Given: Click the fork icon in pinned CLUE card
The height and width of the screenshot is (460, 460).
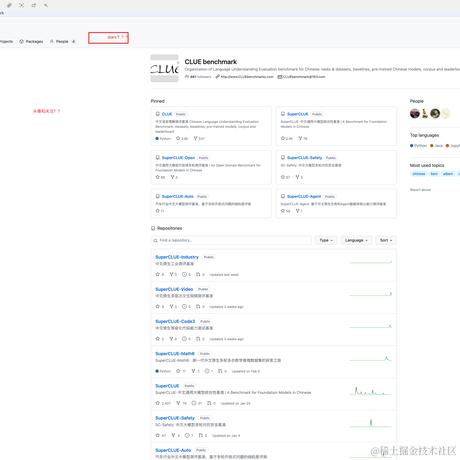Looking at the screenshot, I should (x=196, y=138).
